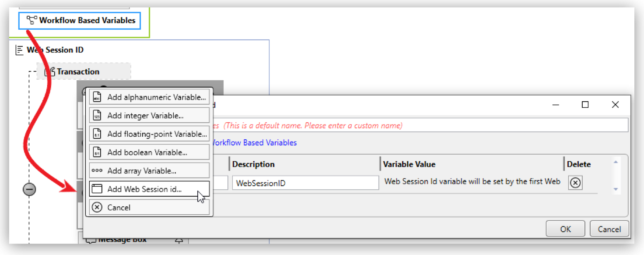Image resolution: width=644 pixels, height=255 pixels.
Task: Cancel the add variable popup menu
Action: click(119, 208)
